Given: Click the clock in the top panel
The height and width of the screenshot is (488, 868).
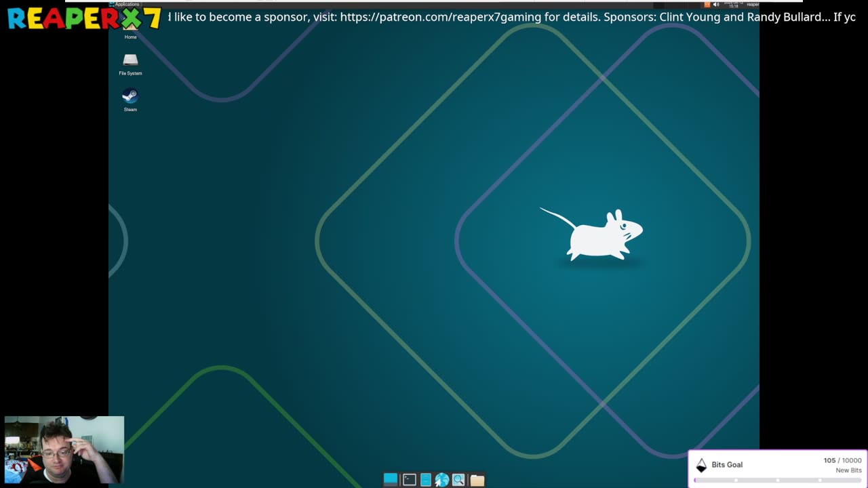Looking at the screenshot, I should [x=733, y=5].
